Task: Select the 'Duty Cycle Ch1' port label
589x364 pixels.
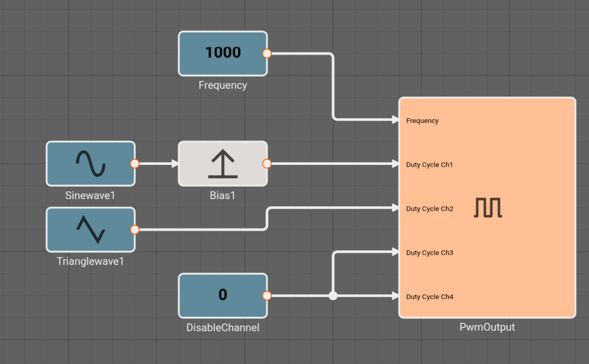Action: 430,165
